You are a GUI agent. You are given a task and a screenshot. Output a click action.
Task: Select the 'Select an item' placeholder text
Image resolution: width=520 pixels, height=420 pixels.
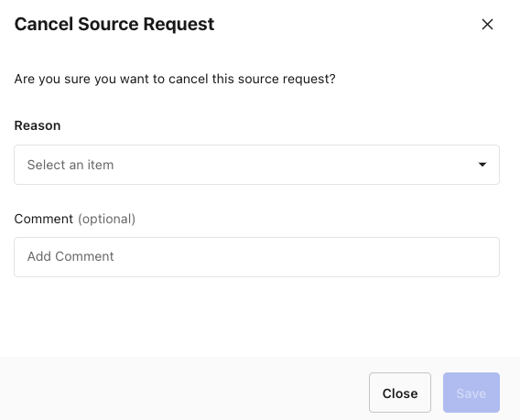pyautogui.click(x=70, y=165)
